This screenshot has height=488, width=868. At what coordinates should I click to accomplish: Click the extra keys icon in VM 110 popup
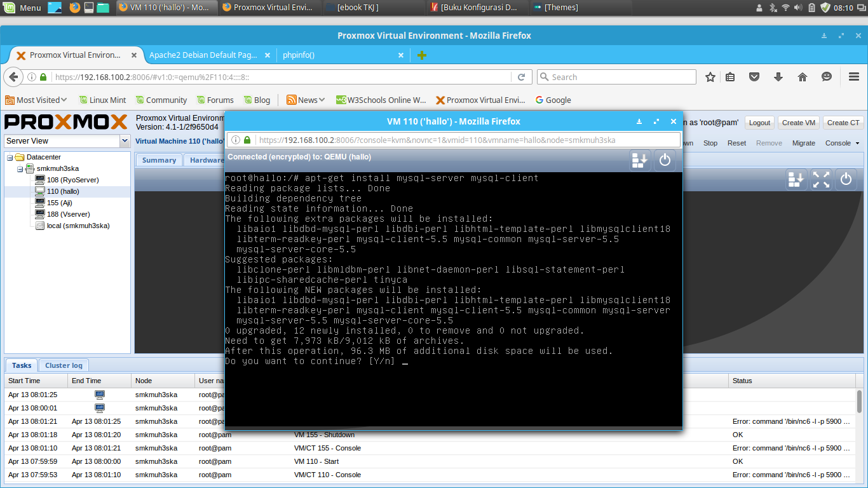point(640,160)
